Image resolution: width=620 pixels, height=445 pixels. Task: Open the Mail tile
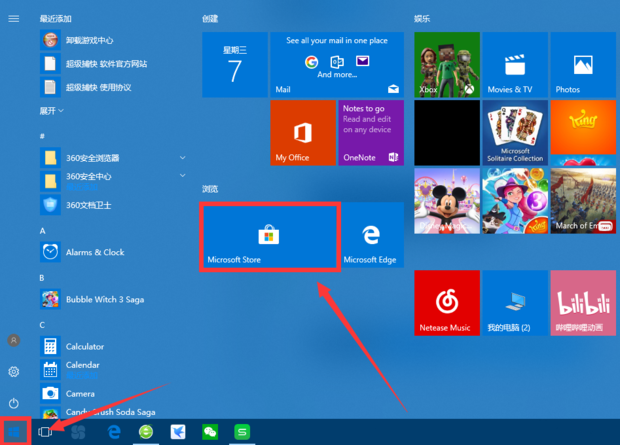coord(337,65)
